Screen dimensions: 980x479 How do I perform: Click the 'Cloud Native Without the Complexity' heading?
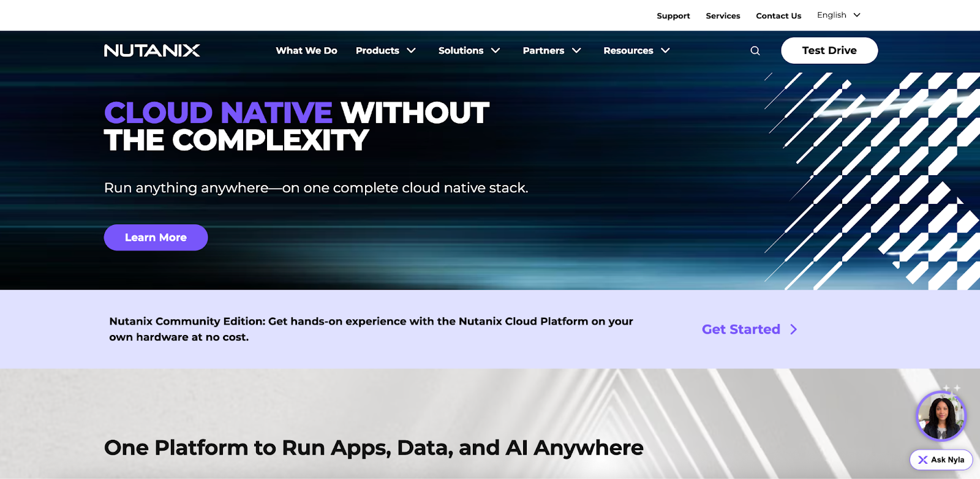pyautogui.click(x=296, y=126)
